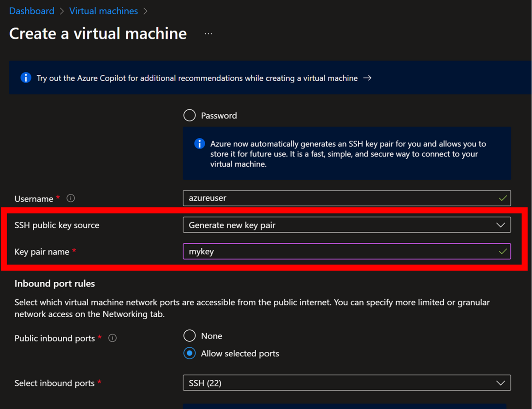Select the Password authentication radio button
The image size is (532, 409).
tap(189, 115)
